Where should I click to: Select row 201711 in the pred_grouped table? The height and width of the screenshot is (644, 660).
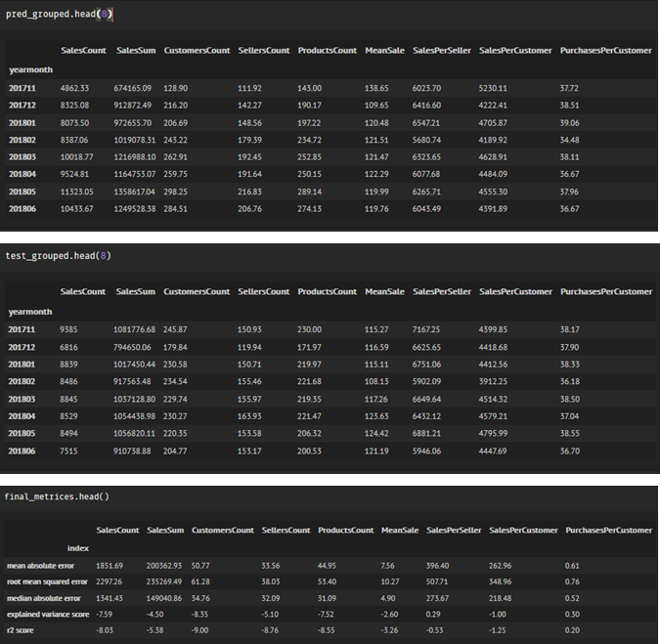(x=330, y=88)
